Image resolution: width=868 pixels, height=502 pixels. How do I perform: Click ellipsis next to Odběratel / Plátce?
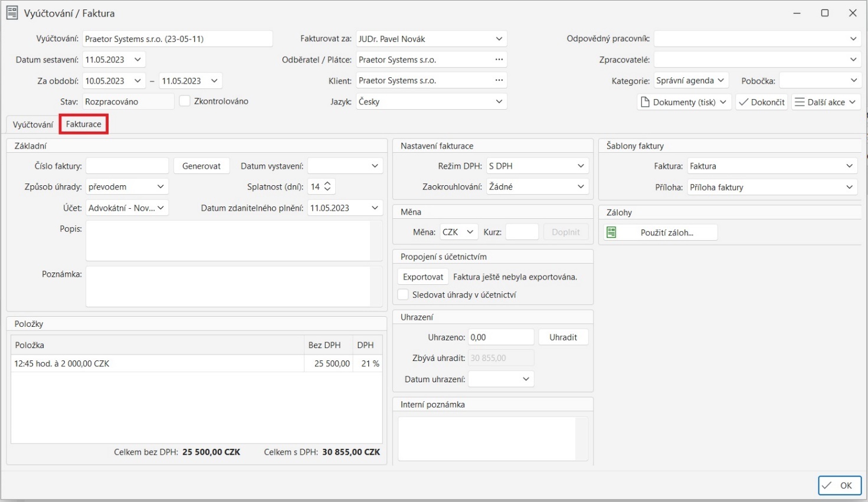(x=499, y=60)
